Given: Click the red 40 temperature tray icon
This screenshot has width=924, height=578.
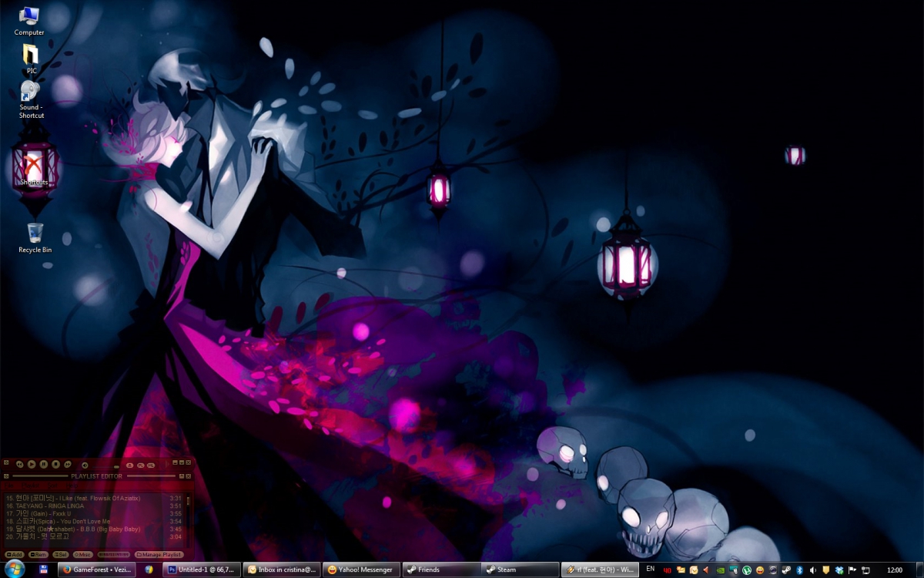Looking at the screenshot, I should [667, 570].
